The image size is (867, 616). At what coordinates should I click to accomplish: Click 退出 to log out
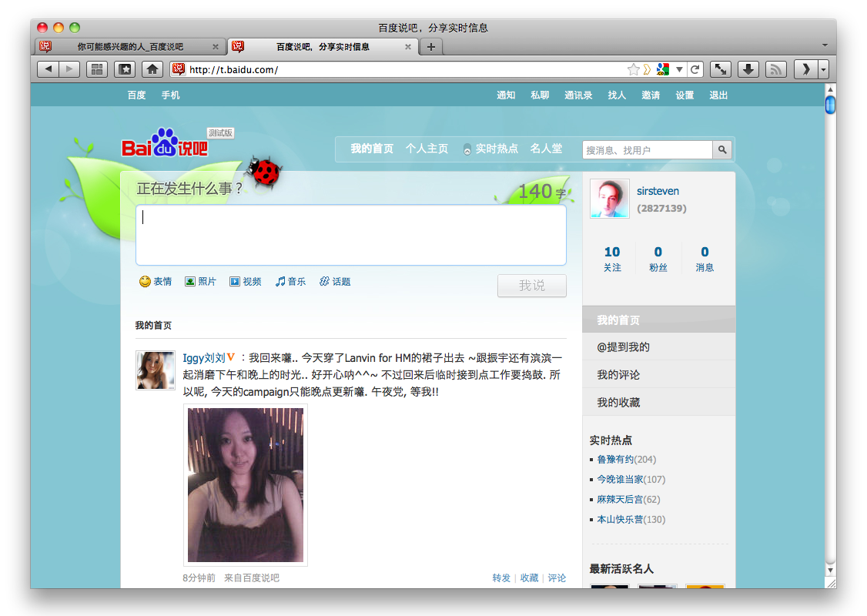pos(718,95)
